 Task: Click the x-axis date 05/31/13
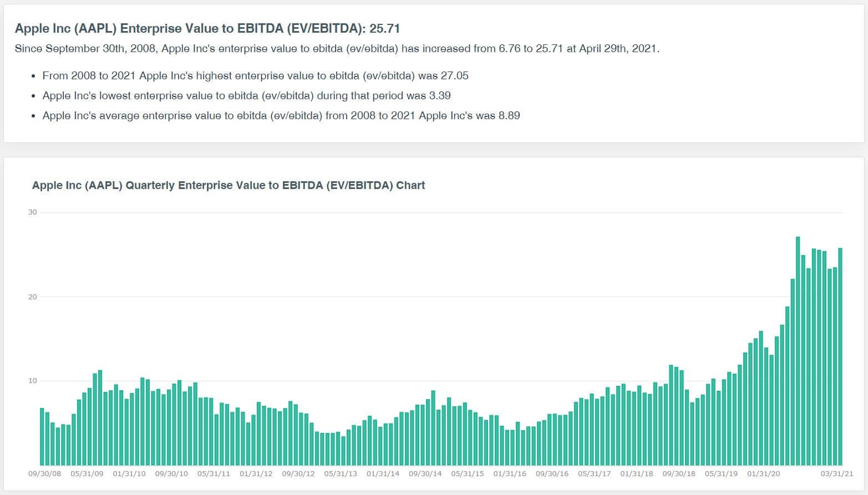341,474
